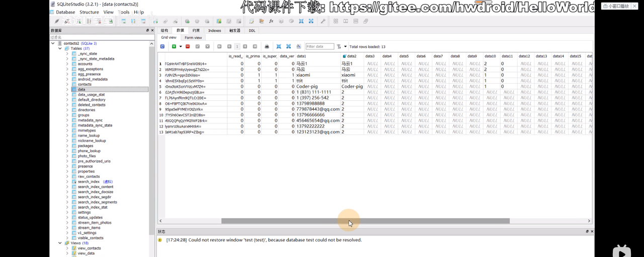The image size is (644, 257).
Task: Switch to the 约束 tab
Action: [196, 31]
